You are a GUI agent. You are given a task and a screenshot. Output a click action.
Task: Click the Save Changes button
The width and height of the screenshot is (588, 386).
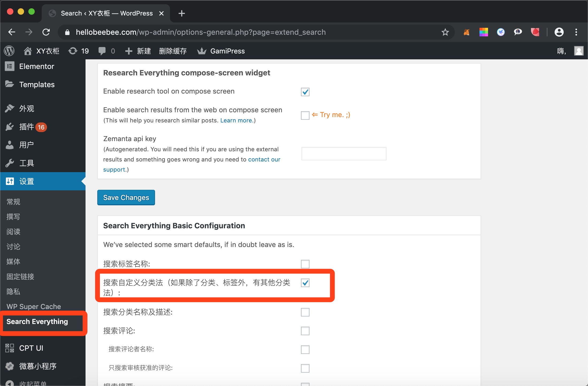click(126, 198)
